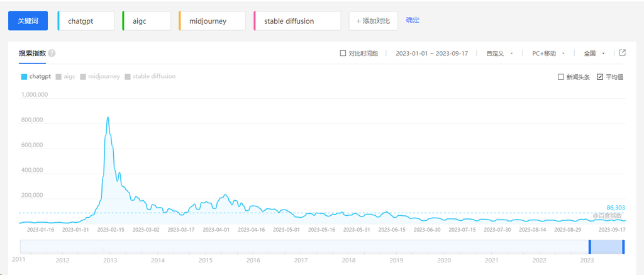Click the 2016 year label under timeline
The height and width of the screenshot is (275, 644).
(x=253, y=260)
